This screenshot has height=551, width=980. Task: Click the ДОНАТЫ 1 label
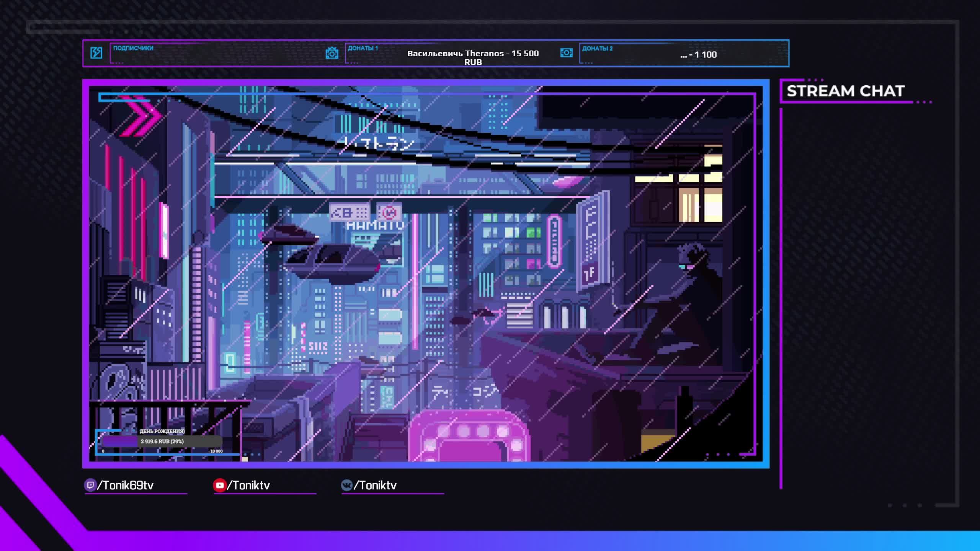point(363,48)
